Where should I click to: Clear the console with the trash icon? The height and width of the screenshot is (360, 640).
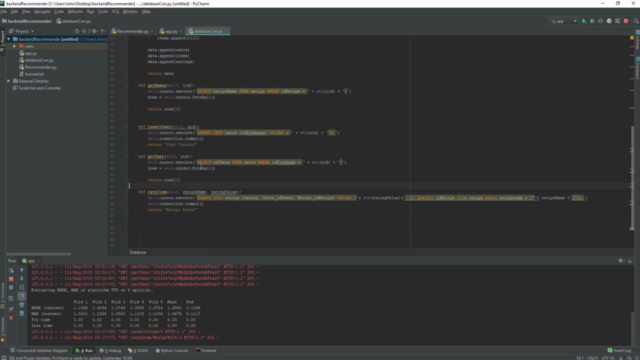point(22,313)
